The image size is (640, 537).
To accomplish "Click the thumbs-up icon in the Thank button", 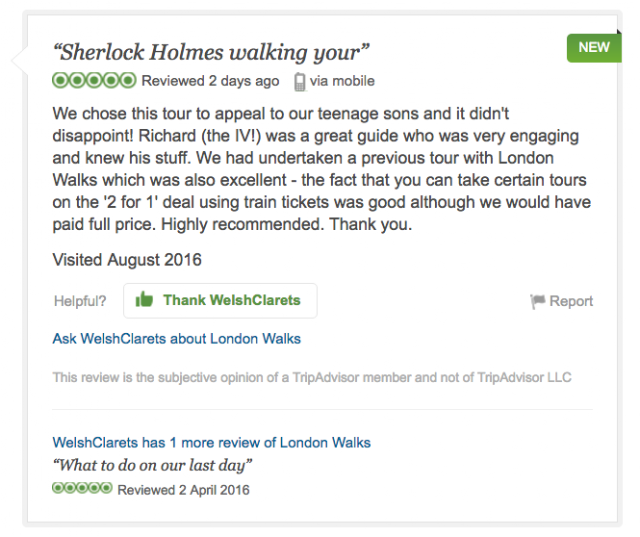I will coord(144,300).
